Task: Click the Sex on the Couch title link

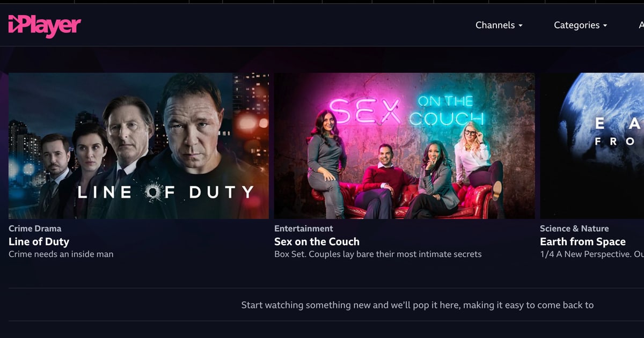Action: click(317, 241)
